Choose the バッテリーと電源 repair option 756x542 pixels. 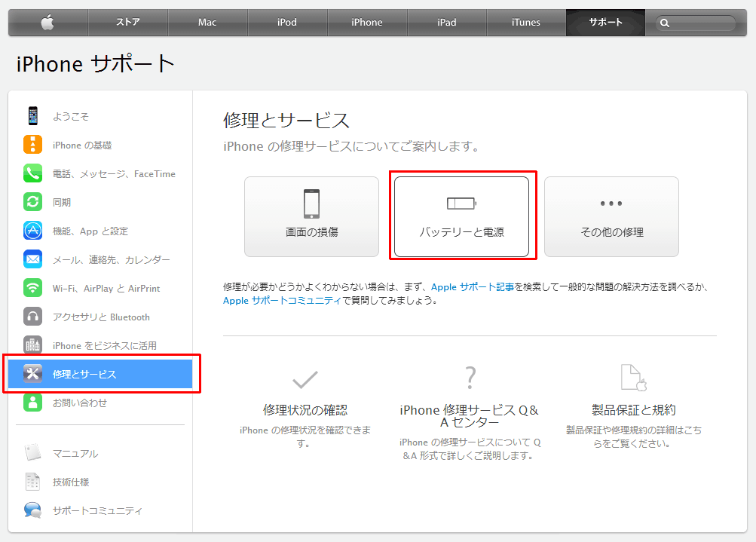point(462,216)
